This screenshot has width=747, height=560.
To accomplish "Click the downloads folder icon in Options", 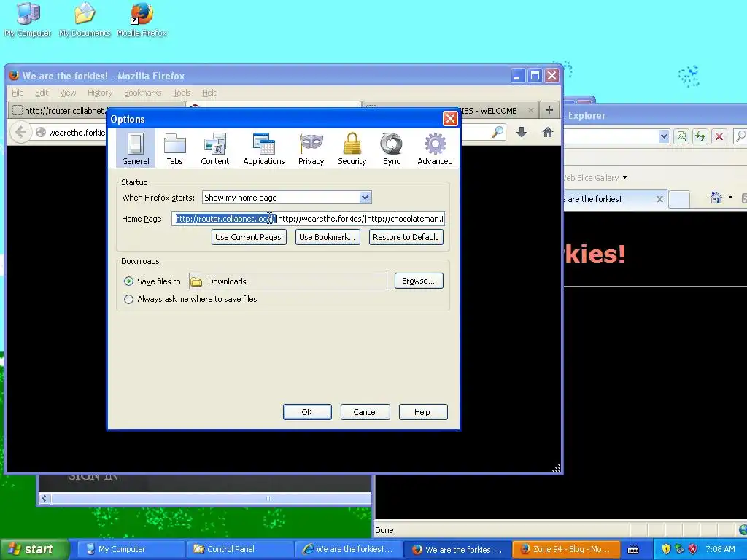I will click(x=196, y=282).
